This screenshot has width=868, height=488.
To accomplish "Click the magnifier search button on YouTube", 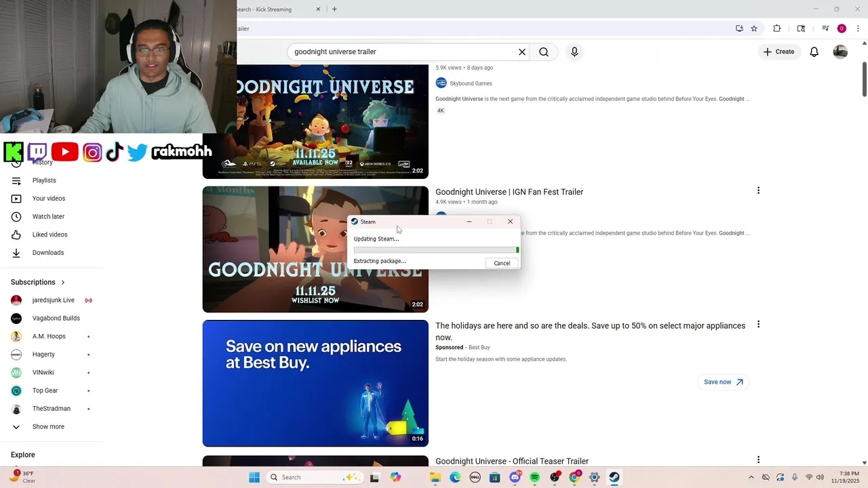I will coord(544,52).
